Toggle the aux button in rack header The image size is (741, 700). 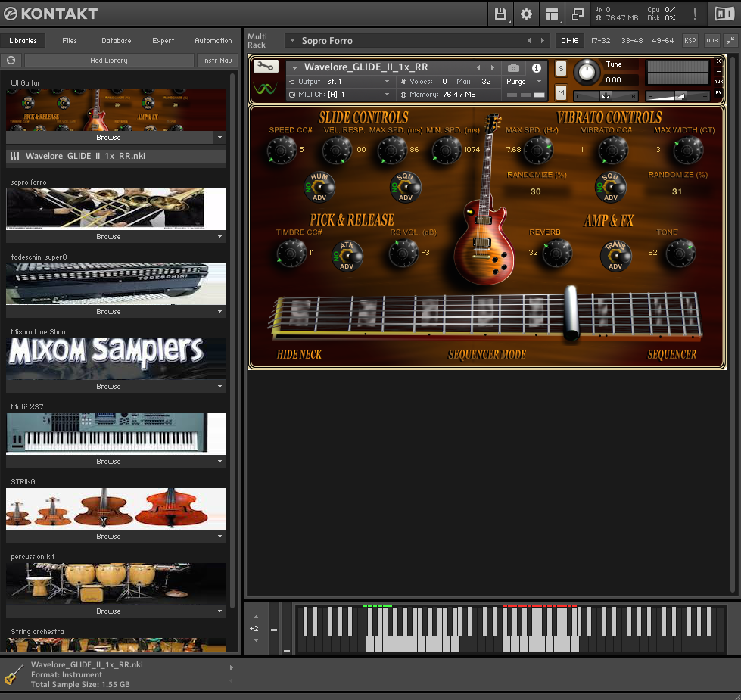(x=712, y=41)
